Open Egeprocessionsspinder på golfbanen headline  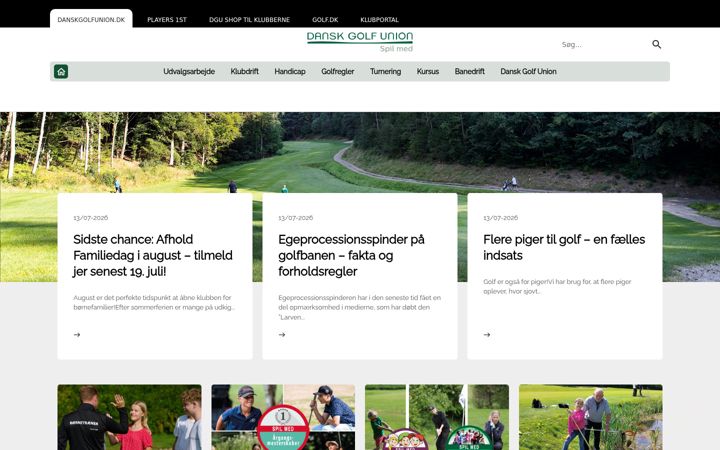351,255
